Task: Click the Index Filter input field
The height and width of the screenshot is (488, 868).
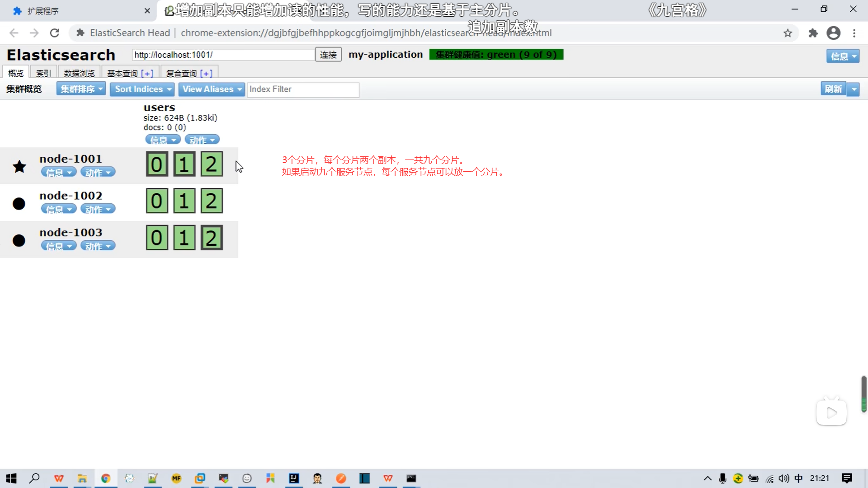Action: pyautogui.click(x=303, y=89)
